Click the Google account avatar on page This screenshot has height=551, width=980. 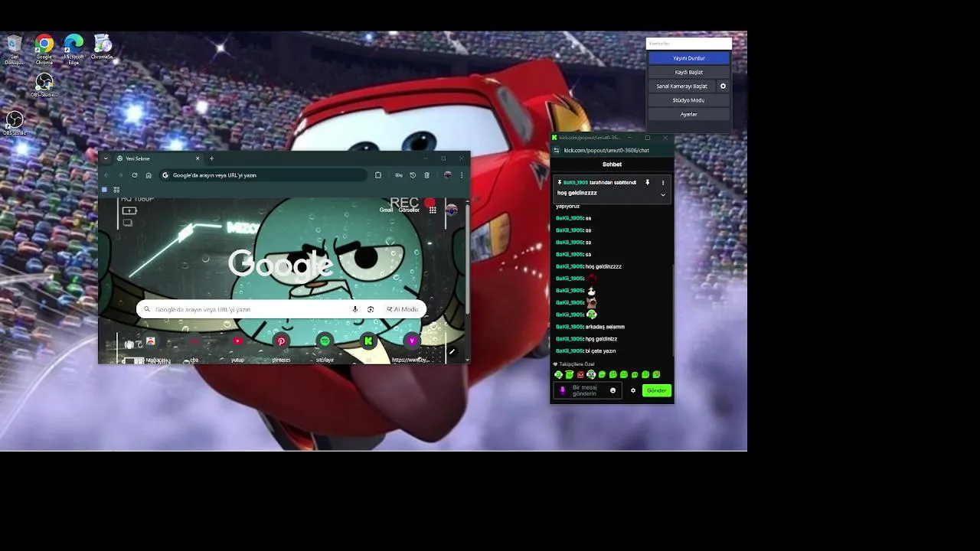click(452, 210)
